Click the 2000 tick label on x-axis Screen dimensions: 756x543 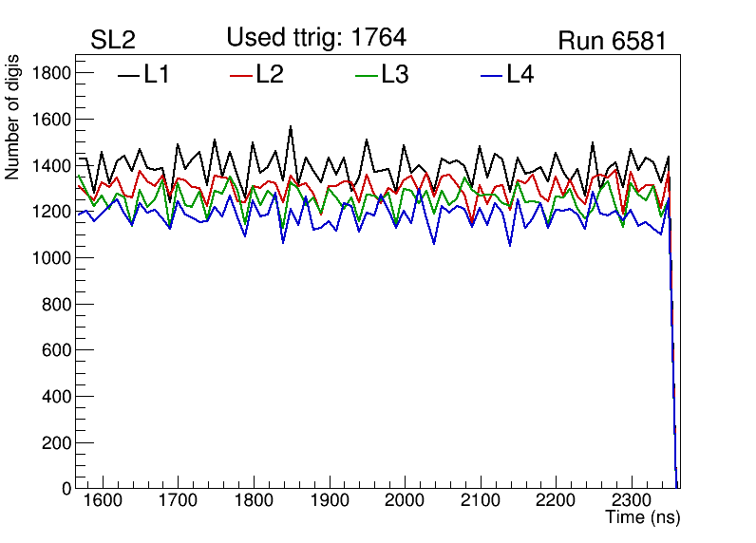pyautogui.click(x=405, y=500)
